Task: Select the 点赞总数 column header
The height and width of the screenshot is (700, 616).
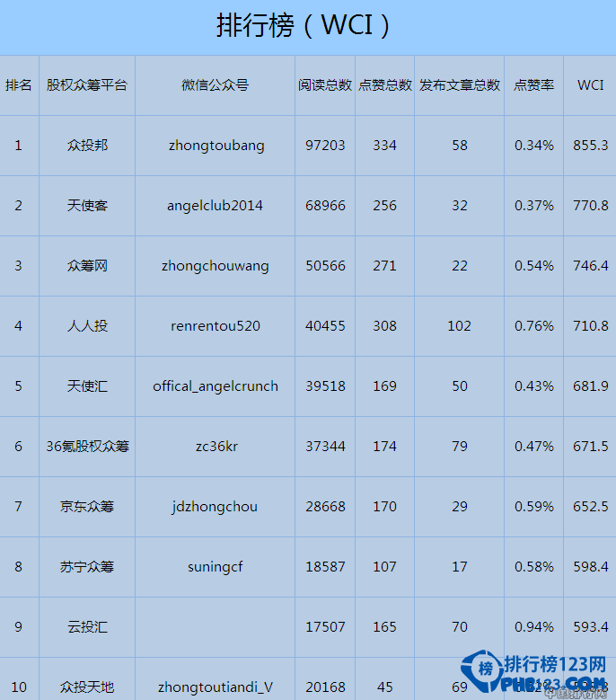Action: tap(385, 84)
